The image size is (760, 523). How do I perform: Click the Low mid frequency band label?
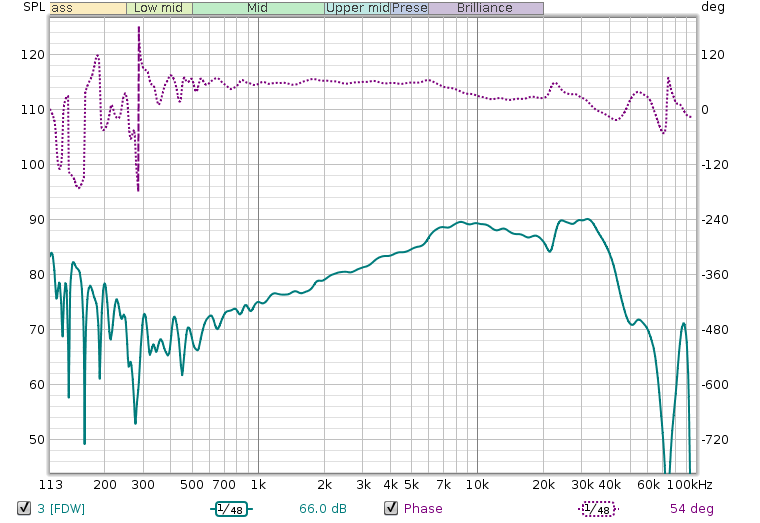pos(158,8)
